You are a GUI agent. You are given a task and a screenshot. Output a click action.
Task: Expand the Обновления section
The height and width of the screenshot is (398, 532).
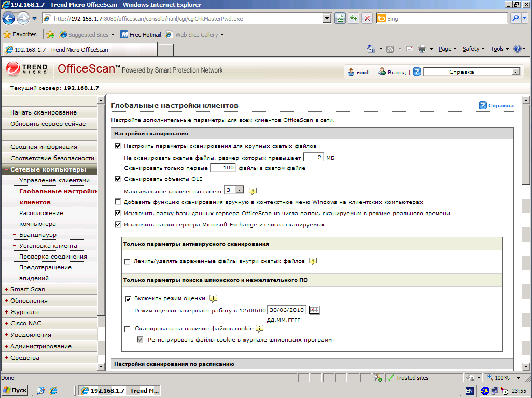pos(6,301)
